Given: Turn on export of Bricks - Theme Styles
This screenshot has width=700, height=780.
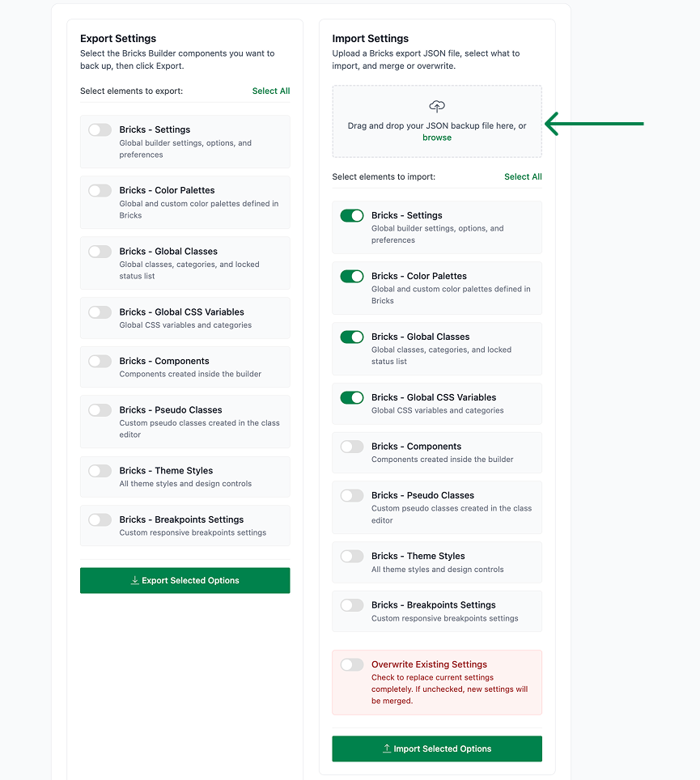Looking at the screenshot, I should 100,471.
